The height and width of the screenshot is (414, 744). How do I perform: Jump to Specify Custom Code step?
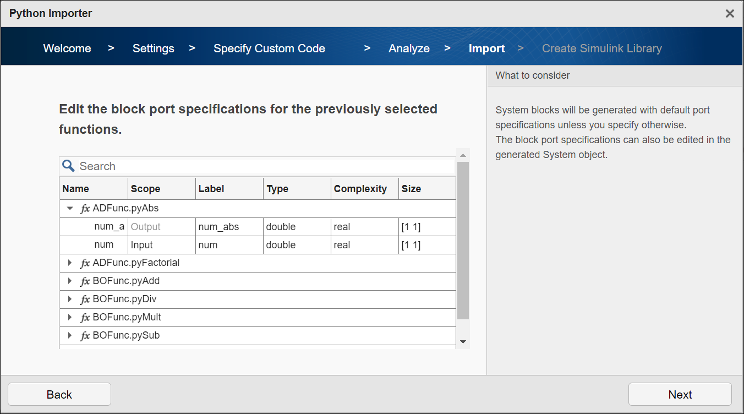click(x=269, y=48)
